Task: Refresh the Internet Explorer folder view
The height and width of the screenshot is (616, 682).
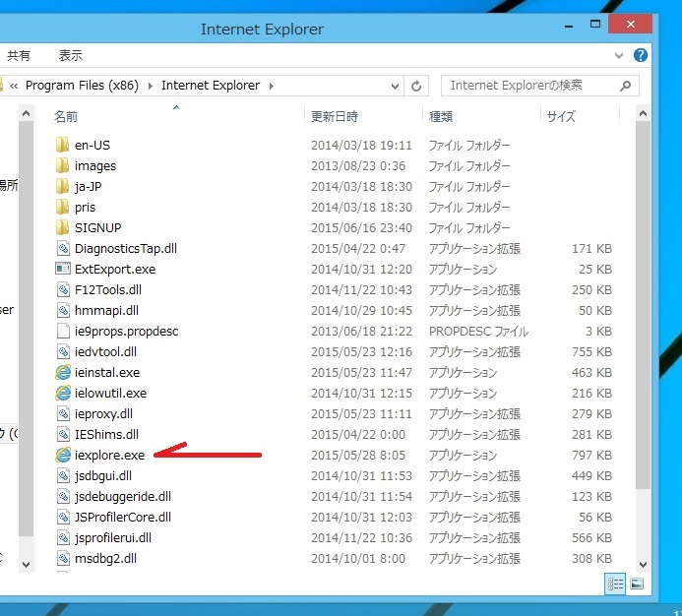Action: click(x=416, y=86)
